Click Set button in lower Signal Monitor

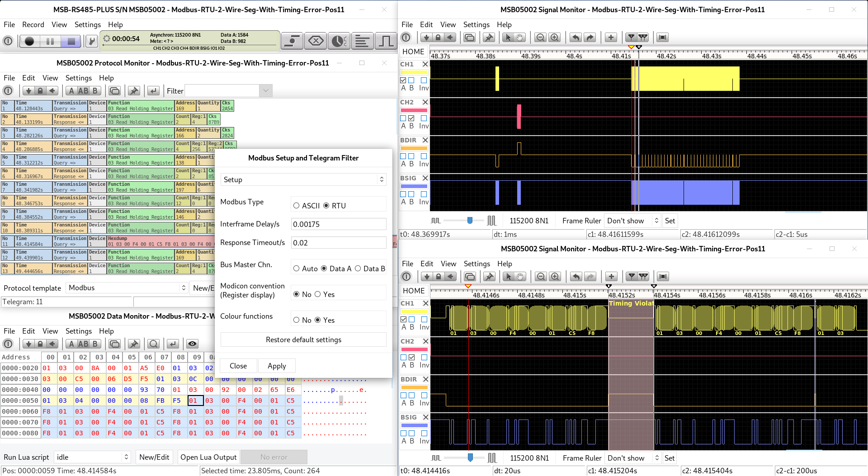coord(670,458)
